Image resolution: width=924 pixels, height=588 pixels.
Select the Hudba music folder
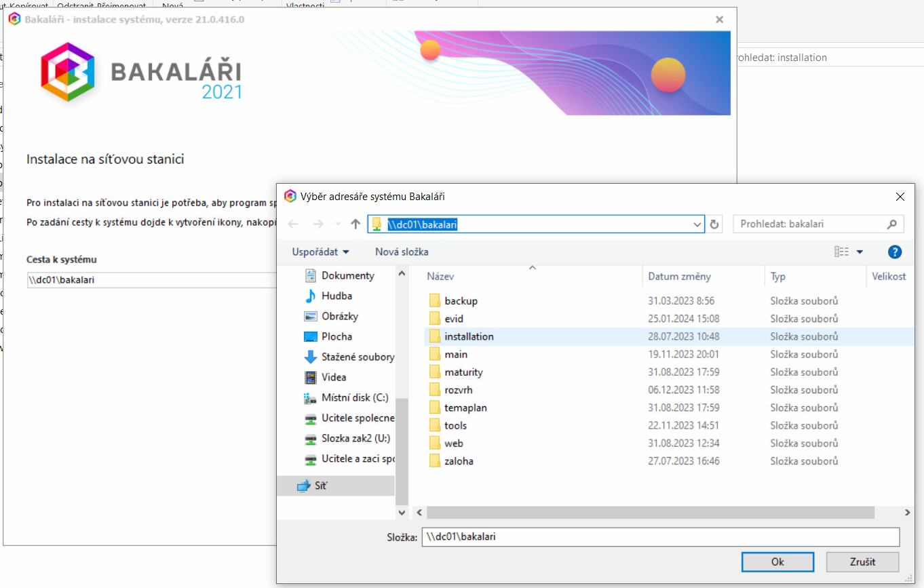tap(336, 296)
